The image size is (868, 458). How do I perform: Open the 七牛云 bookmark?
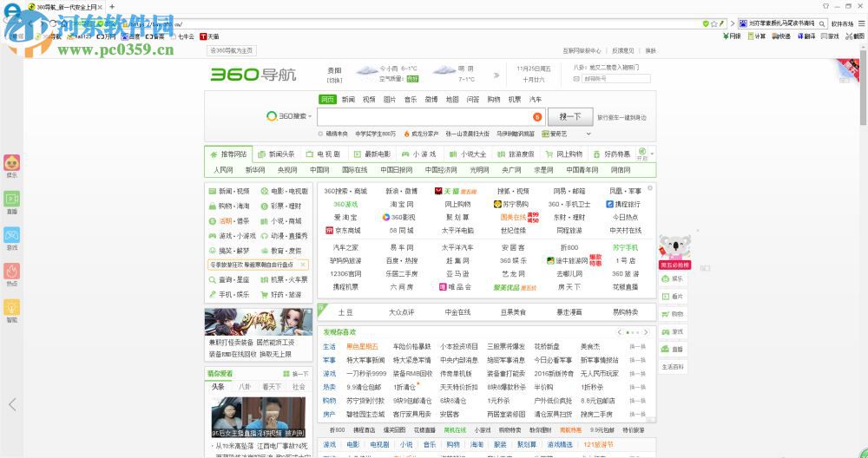tap(182, 36)
